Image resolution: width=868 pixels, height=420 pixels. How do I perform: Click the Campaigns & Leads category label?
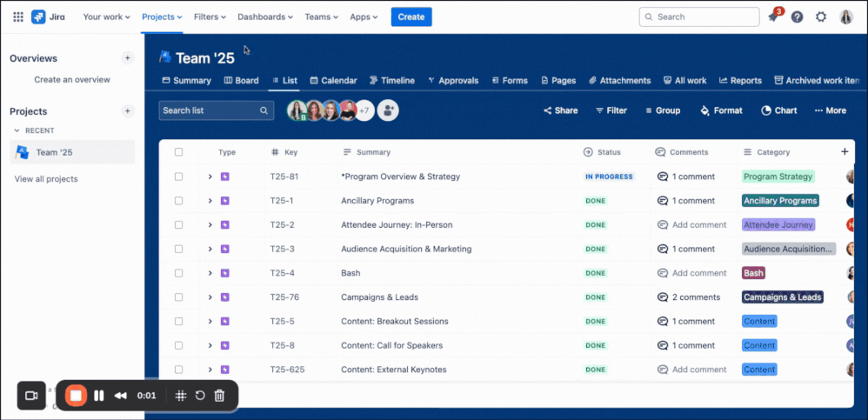[x=782, y=297]
